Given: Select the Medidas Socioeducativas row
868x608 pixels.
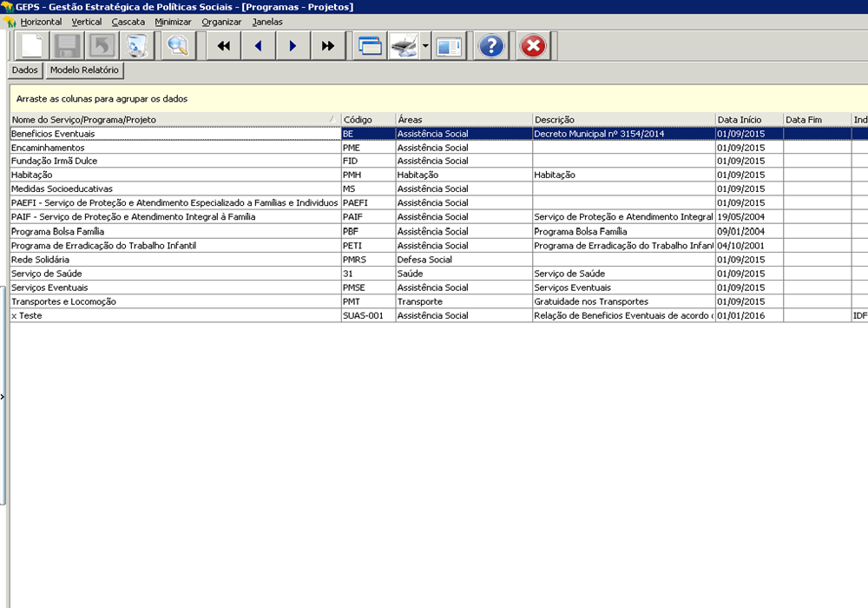Looking at the screenshot, I should pyautogui.click(x=175, y=188).
